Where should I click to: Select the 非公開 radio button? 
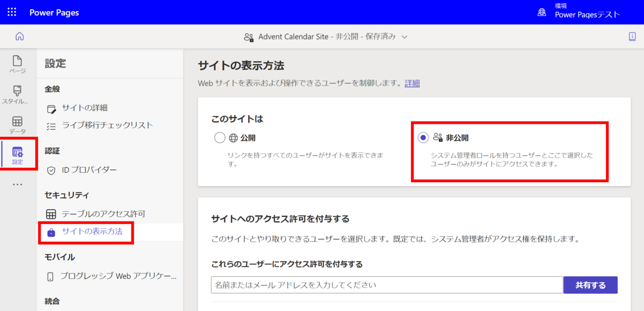[423, 138]
